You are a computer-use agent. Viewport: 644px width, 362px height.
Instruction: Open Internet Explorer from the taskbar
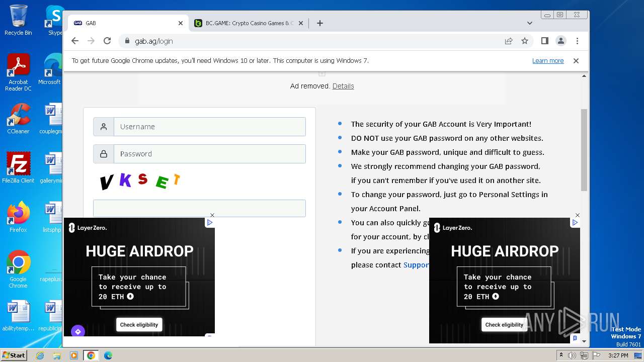pos(40,355)
